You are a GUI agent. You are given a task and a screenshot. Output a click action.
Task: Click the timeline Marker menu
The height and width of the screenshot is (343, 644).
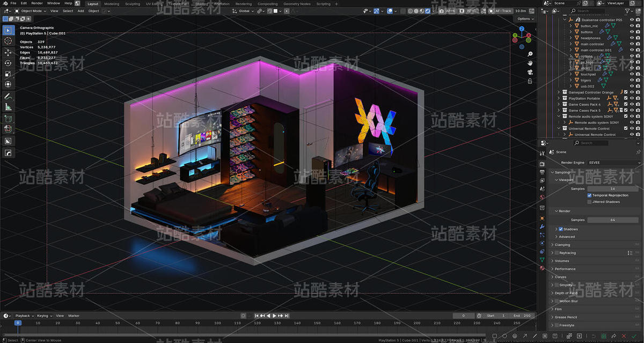pyautogui.click(x=74, y=316)
